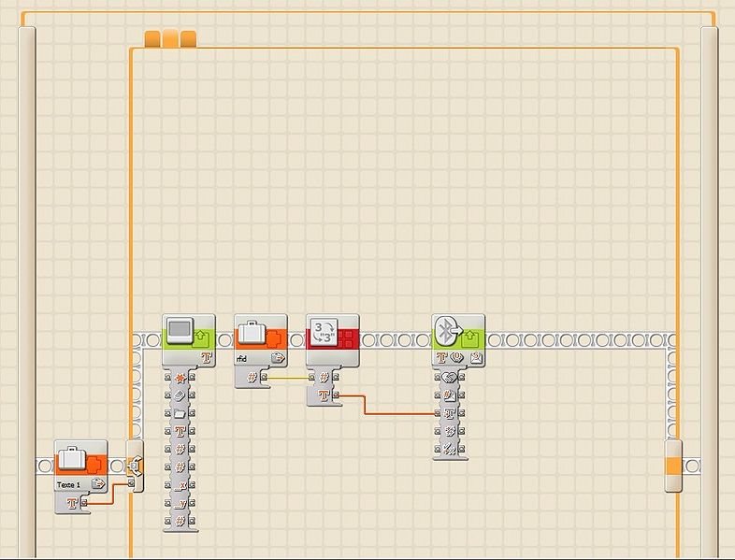Click the Texte 1 block's text output plug
The height and width of the screenshot is (560, 735).
point(85,503)
